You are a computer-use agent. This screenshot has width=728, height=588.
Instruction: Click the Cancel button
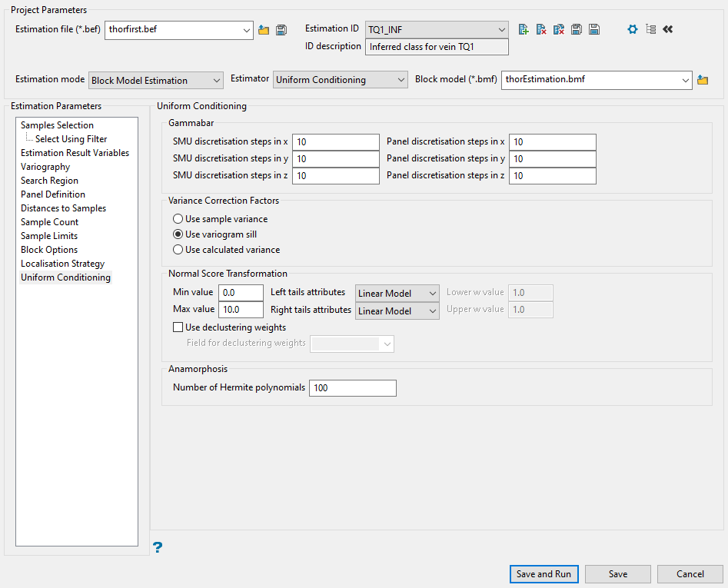pyautogui.click(x=690, y=574)
